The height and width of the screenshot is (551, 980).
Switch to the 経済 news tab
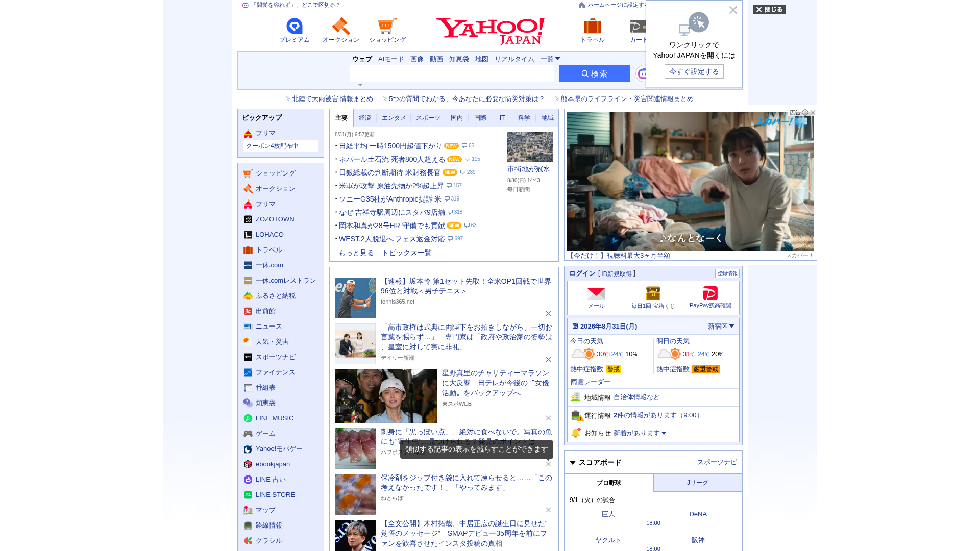coord(365,118)
